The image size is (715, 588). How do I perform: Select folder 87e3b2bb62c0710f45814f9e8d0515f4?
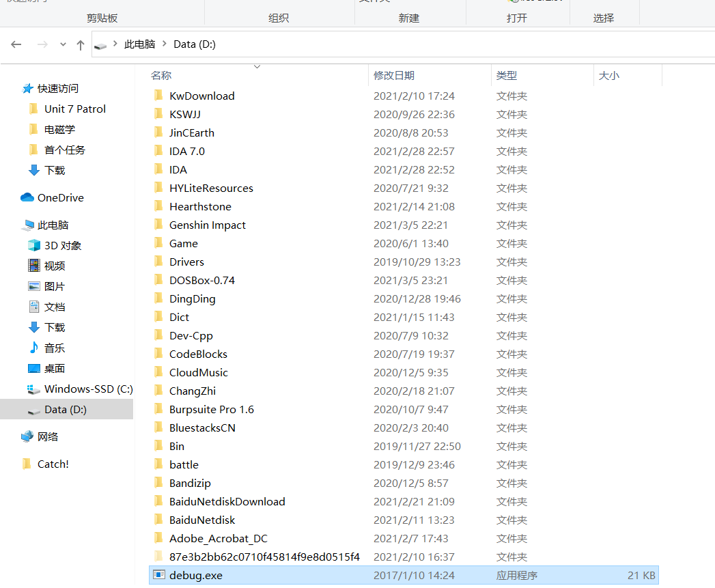[264, 557]
